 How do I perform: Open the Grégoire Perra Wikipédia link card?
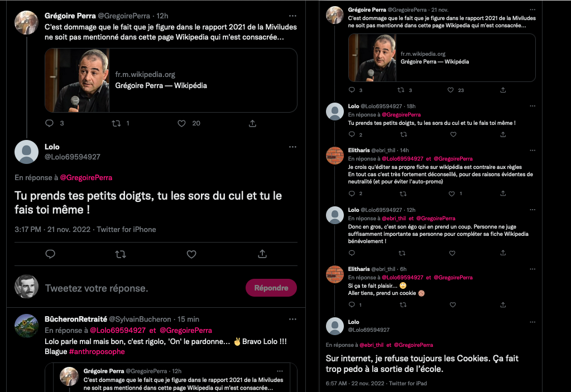click(171, 80)
